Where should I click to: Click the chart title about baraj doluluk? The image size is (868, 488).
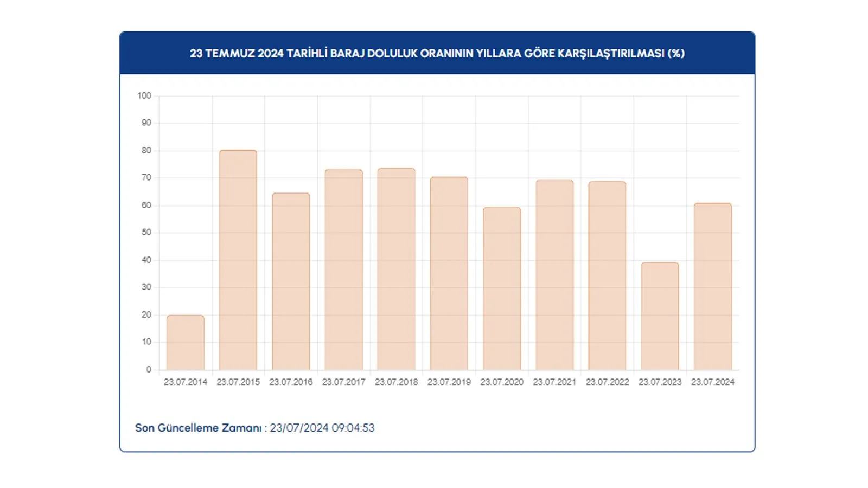click(x=437, y=54)
